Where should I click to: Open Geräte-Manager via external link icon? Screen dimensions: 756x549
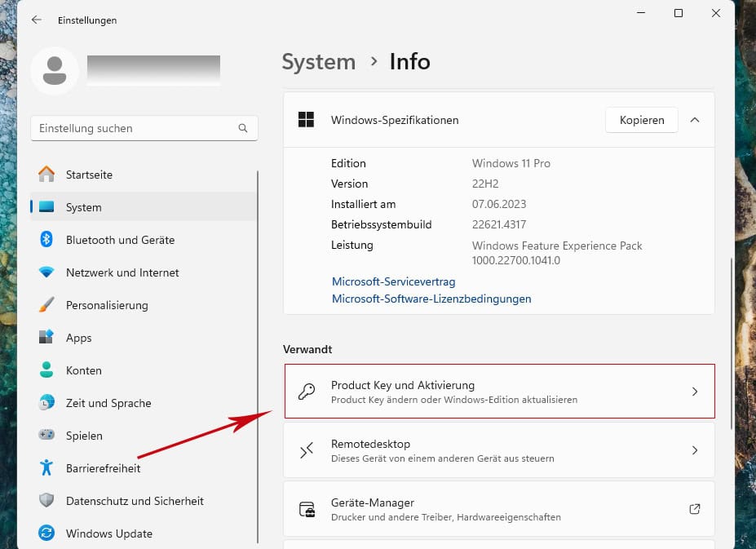[695, 509]
